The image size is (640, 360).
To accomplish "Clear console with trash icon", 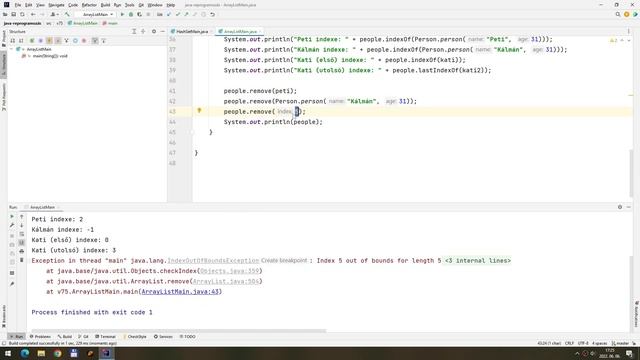I will [x=22, y=260].
